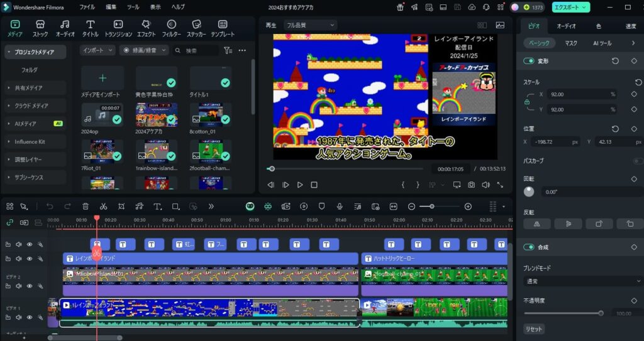Switch to the オーディオ properties tab
Screen dimensions: 644x341
567,26
